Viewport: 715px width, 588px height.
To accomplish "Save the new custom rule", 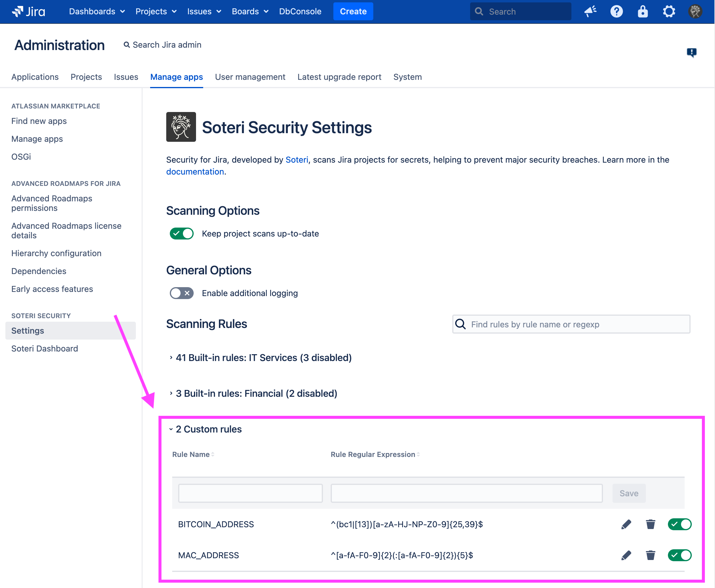I will [x=629, y=493].
